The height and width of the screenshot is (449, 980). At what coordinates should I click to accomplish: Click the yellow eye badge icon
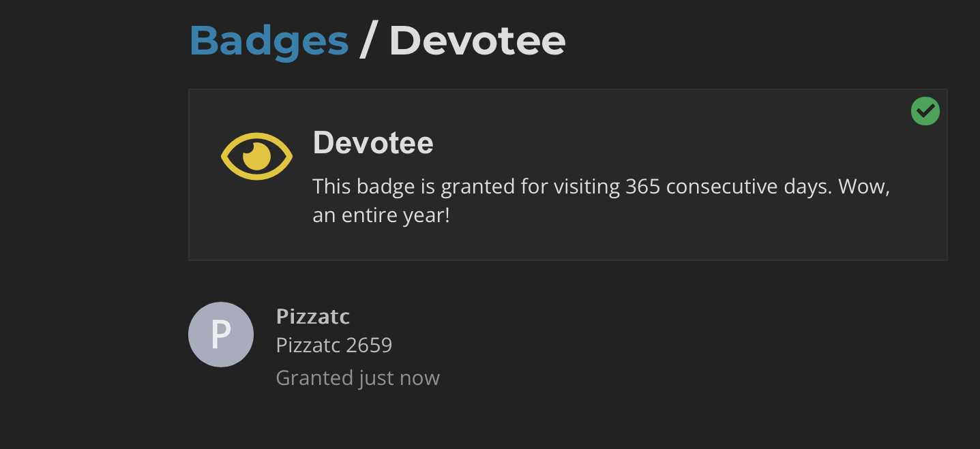point(256,157)
